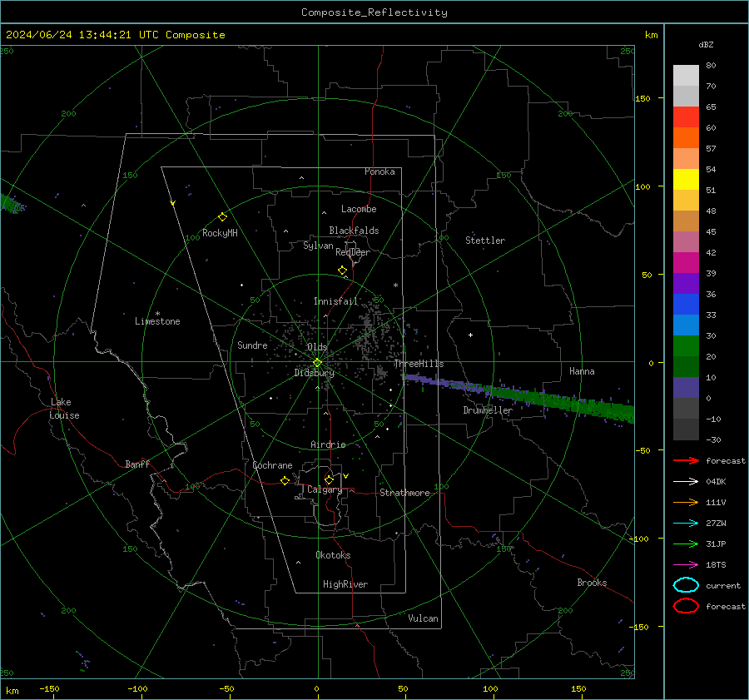The image size is (749, 700).
Task: Click the yellow diamond marker above Calgary
Action: coord(329,479)
